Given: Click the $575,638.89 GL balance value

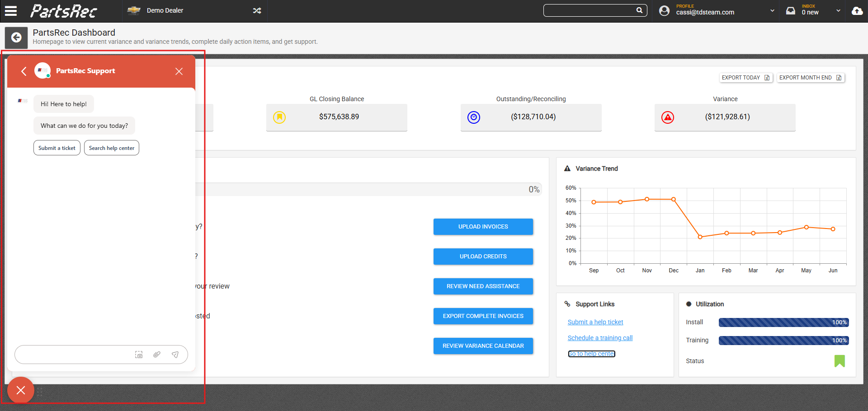Looking at the screenshot, I should pyautogui.click(x=339, y=117).
